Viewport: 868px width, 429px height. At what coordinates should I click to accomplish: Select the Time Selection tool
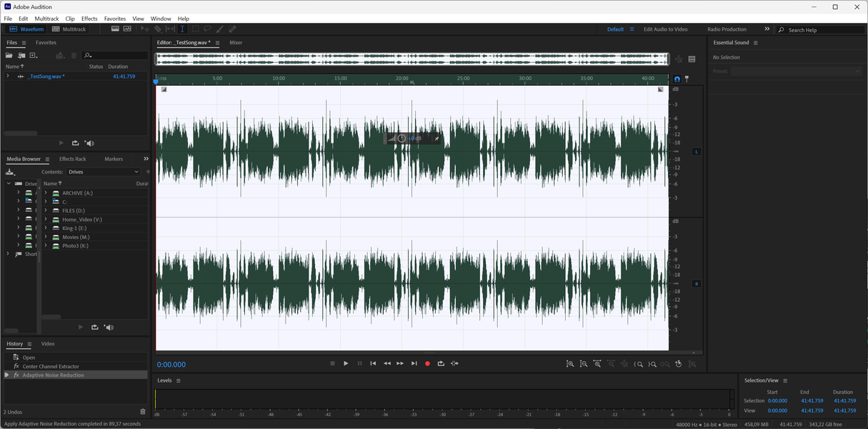tap(182, 29)
